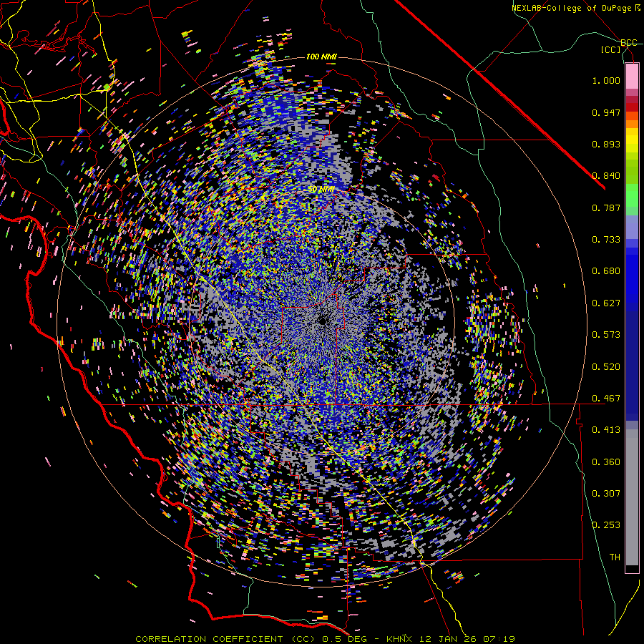Image resolution: width=644 pixels, height=644 pixels.
Task: Click the [CC] legend unit label
Action: [x=611, y=49]
